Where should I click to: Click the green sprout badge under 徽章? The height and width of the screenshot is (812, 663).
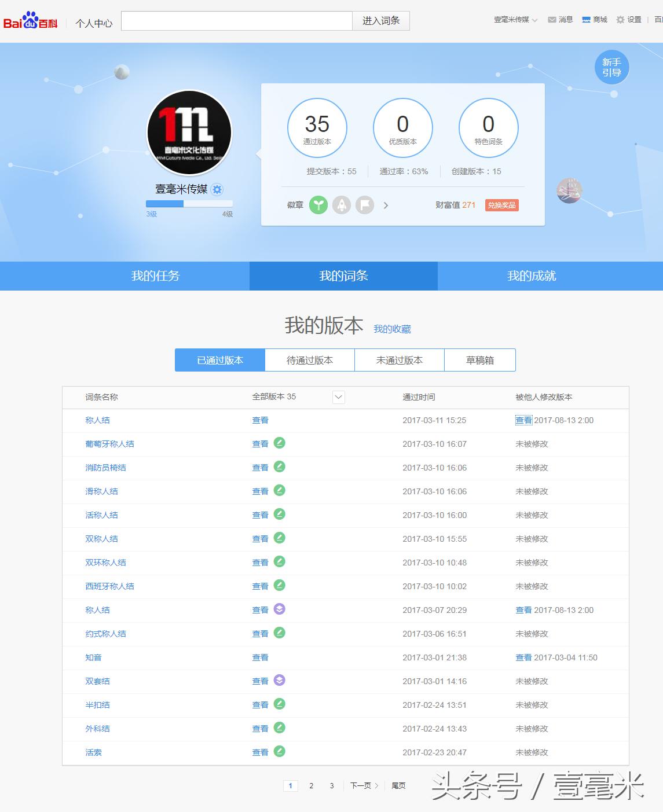click(317, 205)
